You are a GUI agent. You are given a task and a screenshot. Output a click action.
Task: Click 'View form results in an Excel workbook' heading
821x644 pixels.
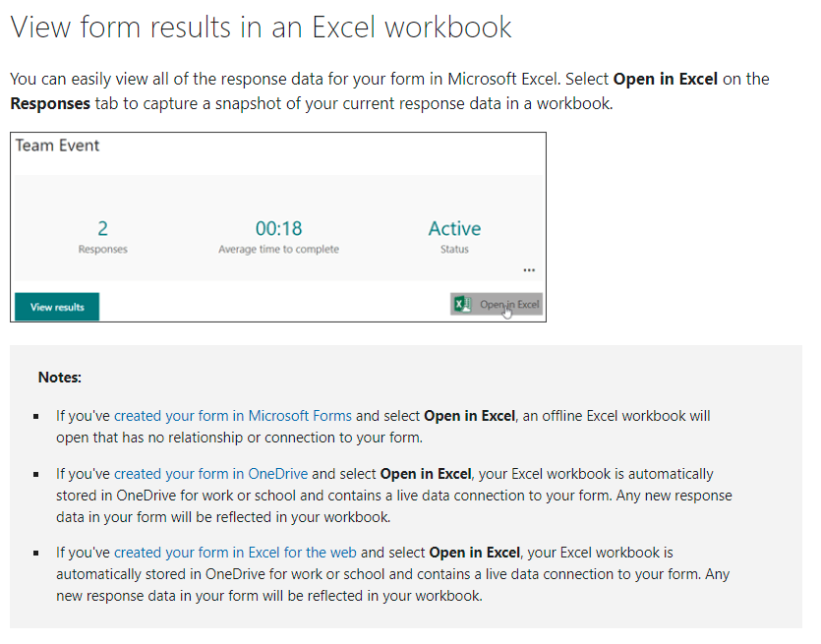[261, 28]
